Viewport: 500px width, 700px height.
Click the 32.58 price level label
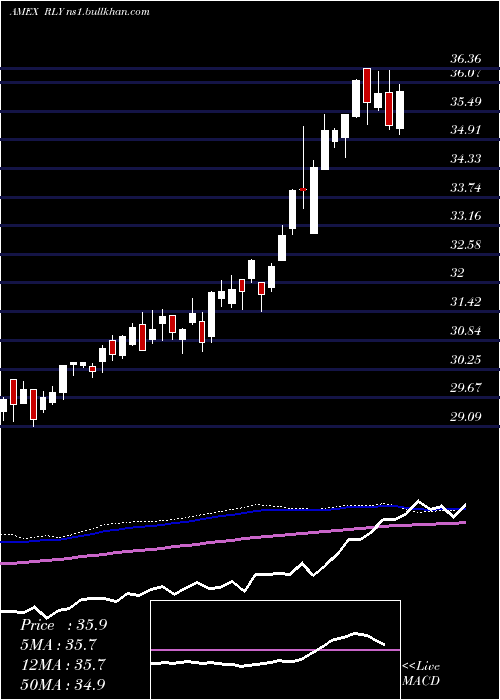(x=466, y=245)
